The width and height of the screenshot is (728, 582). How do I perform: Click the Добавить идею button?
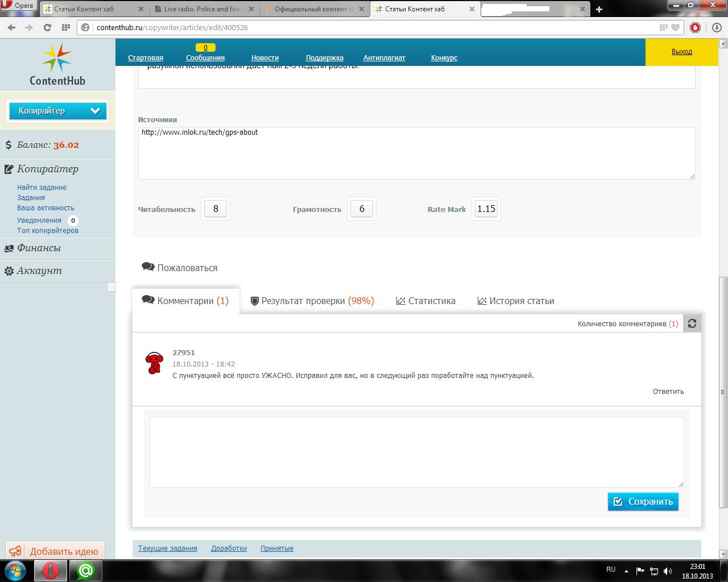(55, 551)
